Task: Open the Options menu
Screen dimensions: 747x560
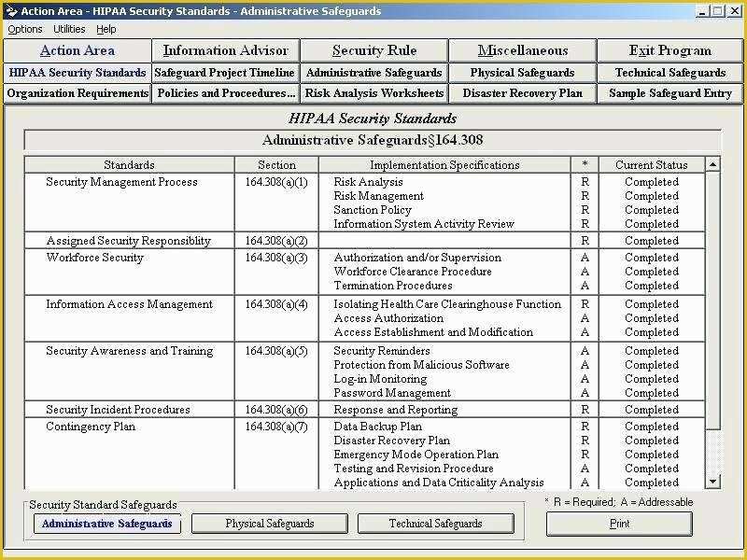Action: (25, 30)
